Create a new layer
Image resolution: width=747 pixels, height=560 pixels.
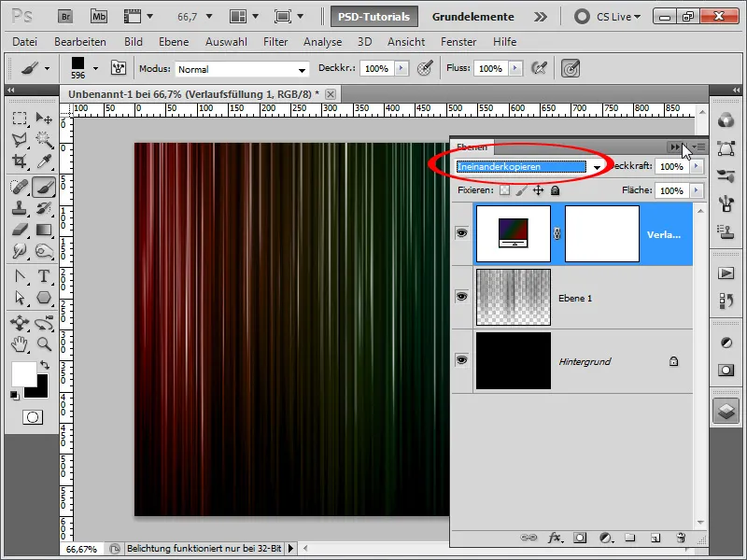point(655,538)
